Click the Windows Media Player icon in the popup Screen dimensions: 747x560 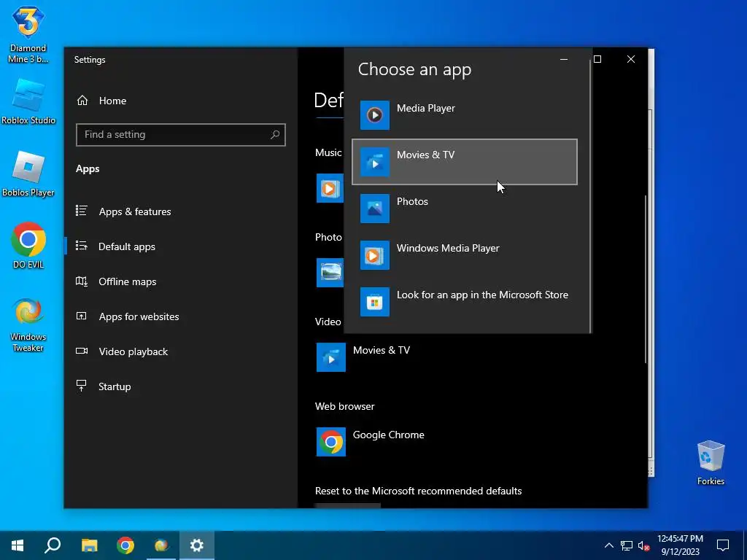tap(374, 255)
